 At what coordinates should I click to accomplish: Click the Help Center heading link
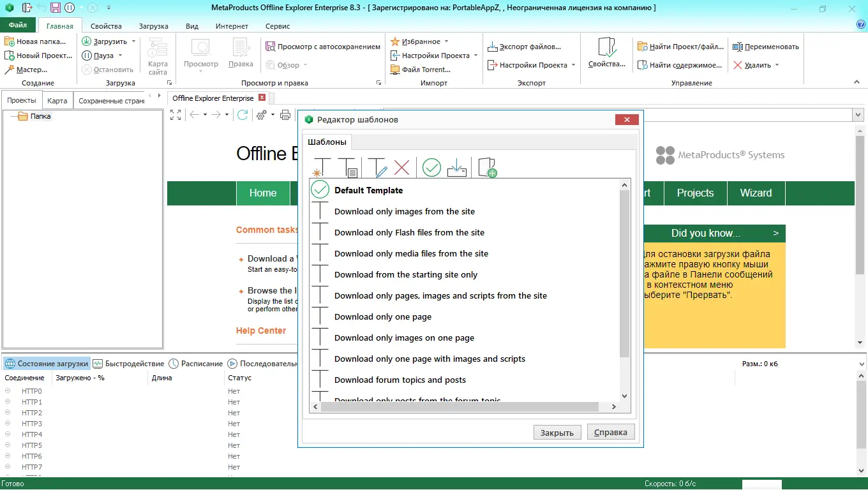point(261,330)
